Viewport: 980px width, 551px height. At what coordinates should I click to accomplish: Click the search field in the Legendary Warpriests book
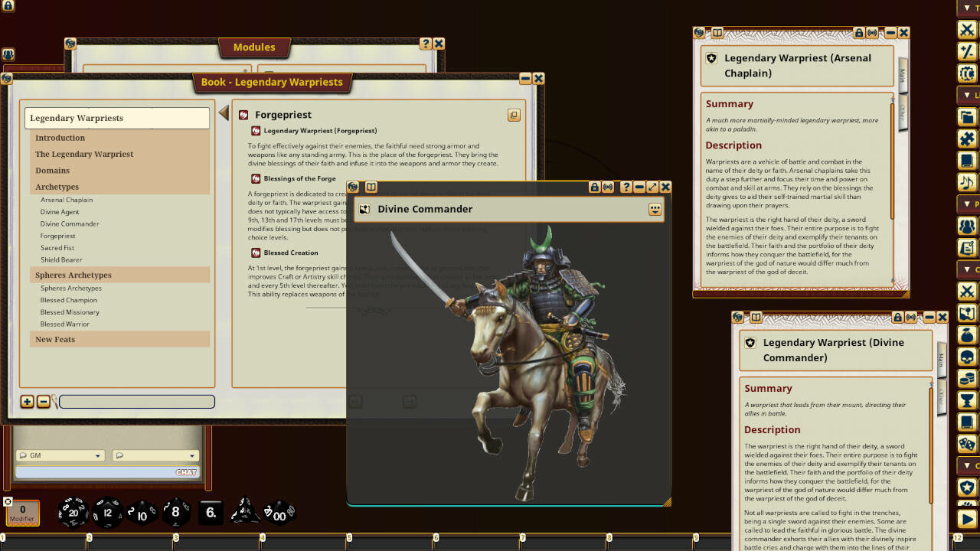coord(136,402)
